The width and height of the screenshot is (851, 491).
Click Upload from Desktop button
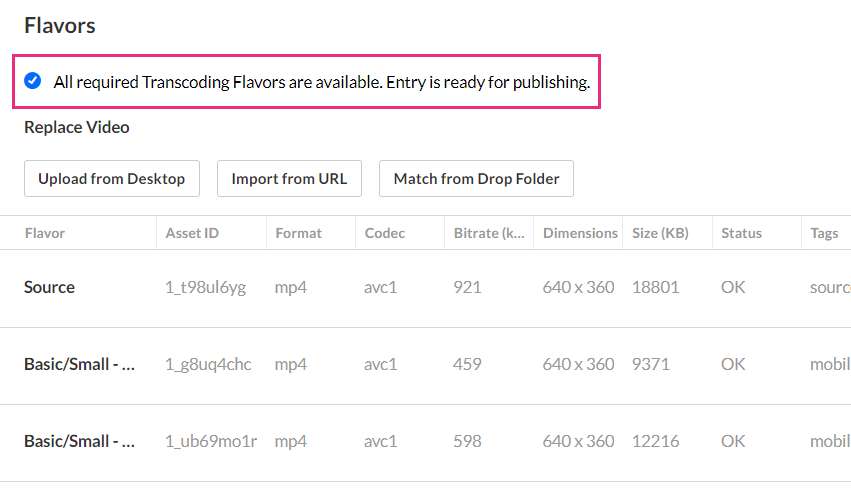pyautogui.click(x=112, y=179)
